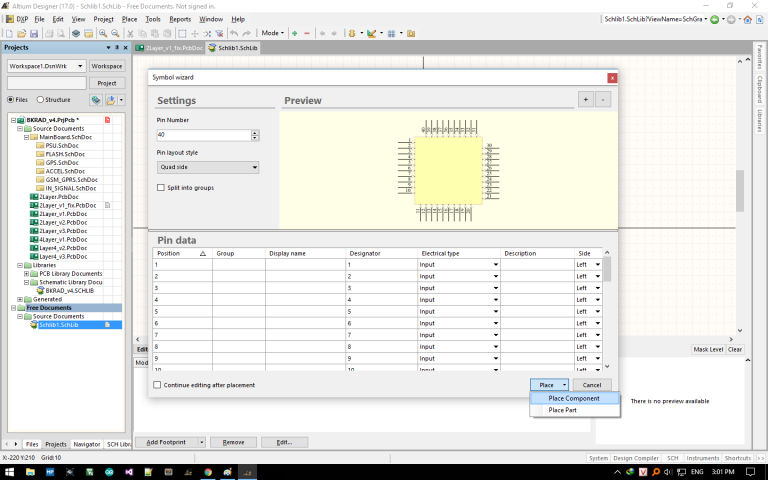The width and height of the screenshot is (768, 480).
Task: Choose Place Component from the dropdown menu
Action: coord(574,398)
